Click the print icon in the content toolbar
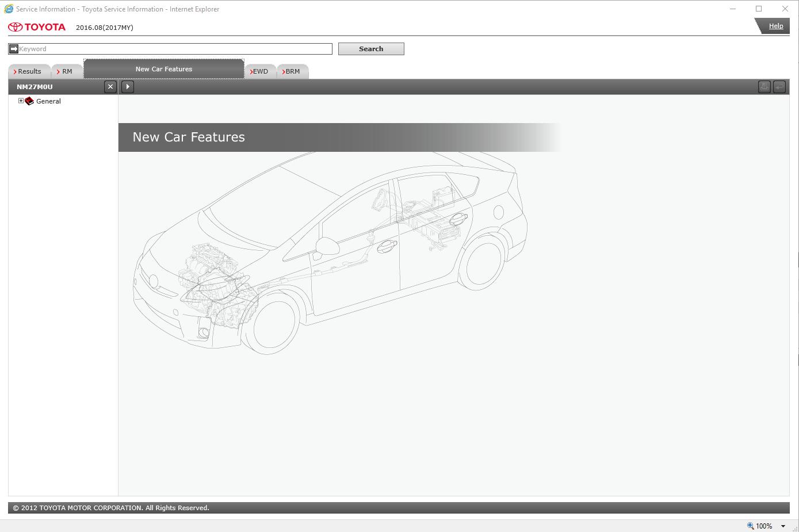Image resolution: width=799 pixels, height=532 pixels. (764, 87)
